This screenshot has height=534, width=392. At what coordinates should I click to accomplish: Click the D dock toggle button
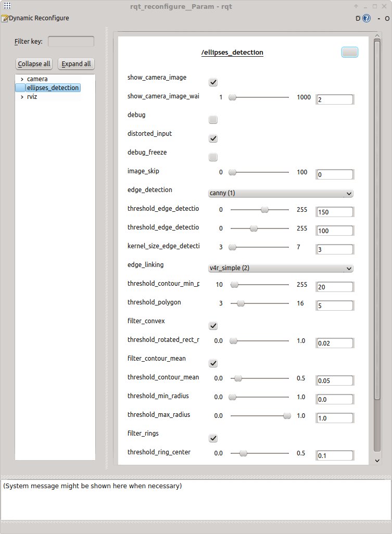[358, 18]
